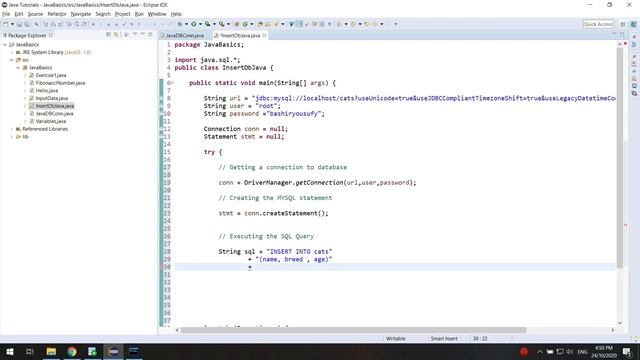Click the New Java Package icon
Viewport: 640px width, 360px height.
237,24
